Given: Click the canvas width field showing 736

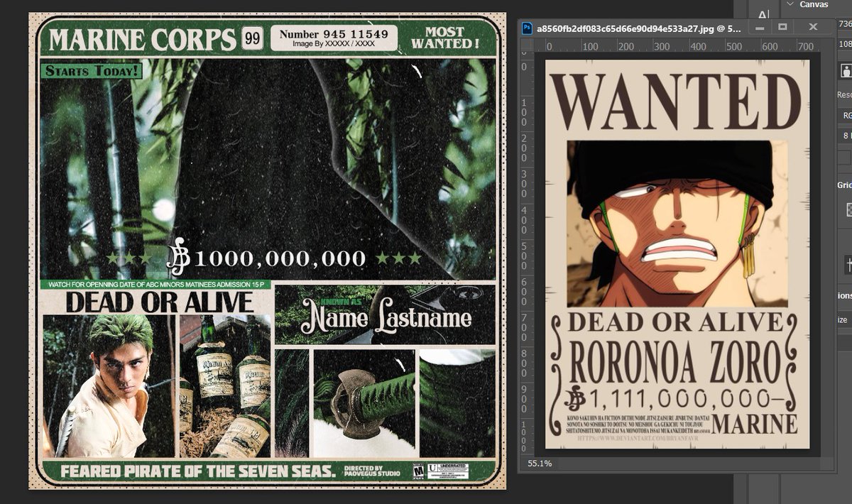Looking at the screenshot, I should click(845, 25).
